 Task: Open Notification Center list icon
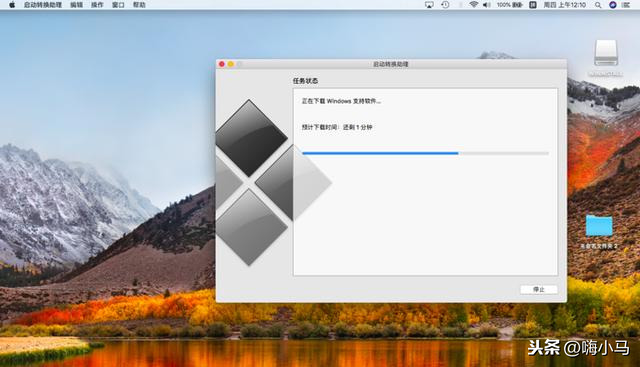pyautogui.click(x=626, y=5)
